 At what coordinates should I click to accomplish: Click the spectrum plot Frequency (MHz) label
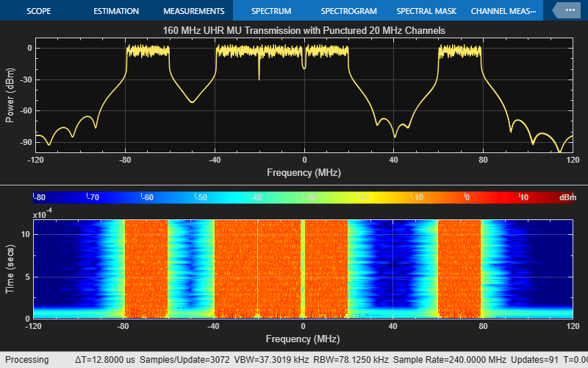(304, 171)
